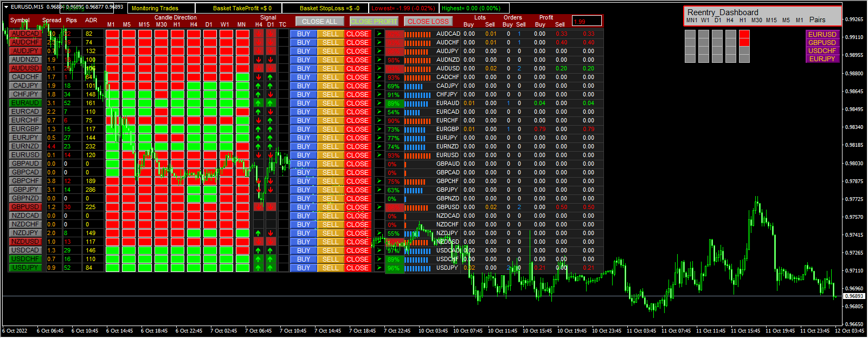Click the green chart arrow in CADJPY row
Viewport: 868px width, 338px height.
[379, 86]
